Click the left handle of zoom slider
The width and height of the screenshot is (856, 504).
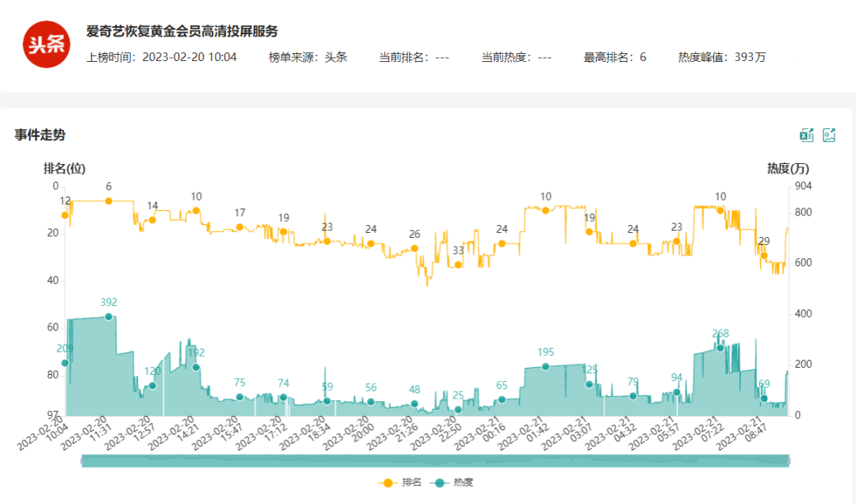point(82,461)
